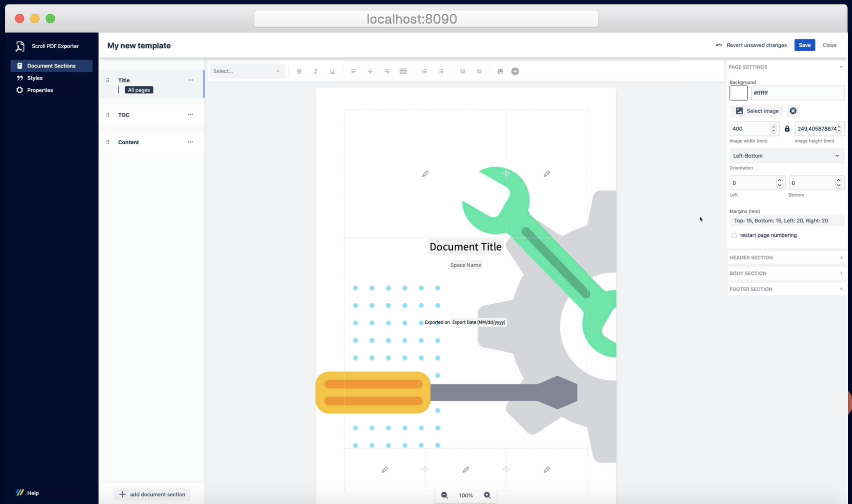
Task: Open the insert element plus icon
Action: tap(515, 71)
